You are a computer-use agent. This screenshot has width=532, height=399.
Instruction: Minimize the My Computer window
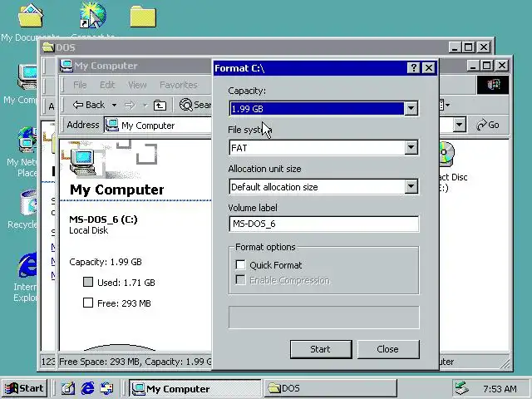point(473,65)
